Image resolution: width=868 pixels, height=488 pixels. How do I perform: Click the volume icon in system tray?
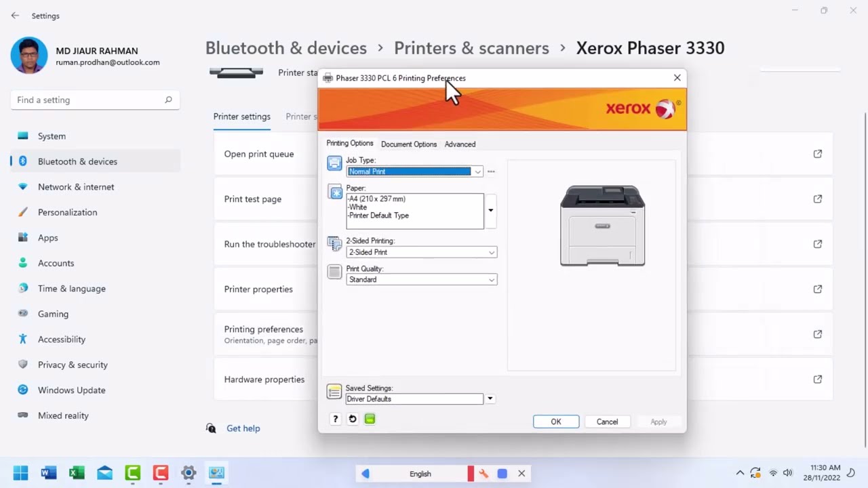tap(788, 473)
